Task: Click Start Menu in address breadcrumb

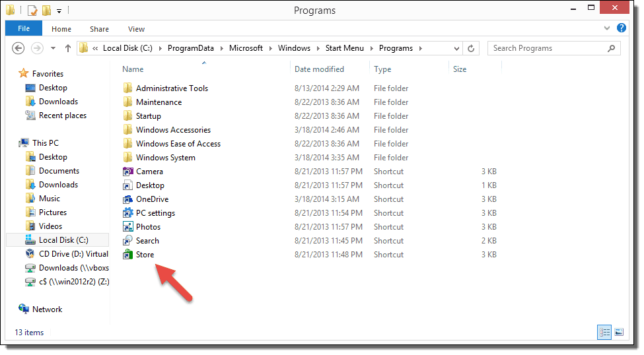Action: pos(345,48)
